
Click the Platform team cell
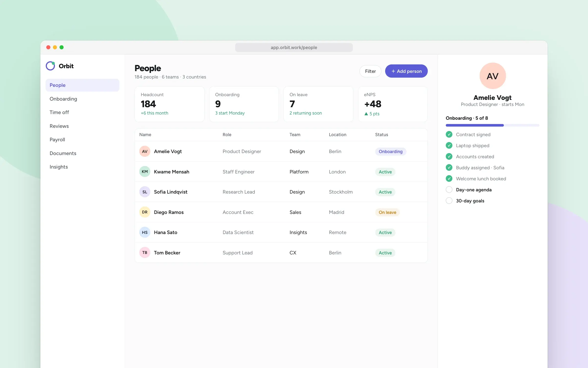(x=299, y=172)
